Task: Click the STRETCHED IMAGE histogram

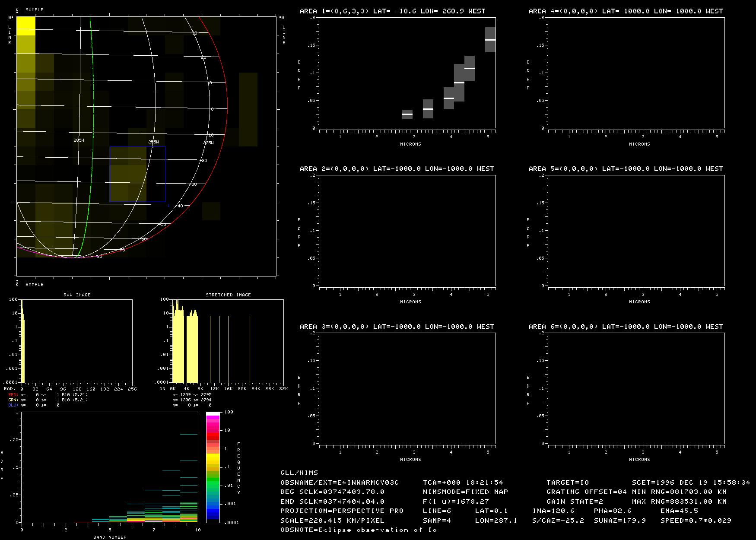Action: pyautogui.click(x=185, y=346)
